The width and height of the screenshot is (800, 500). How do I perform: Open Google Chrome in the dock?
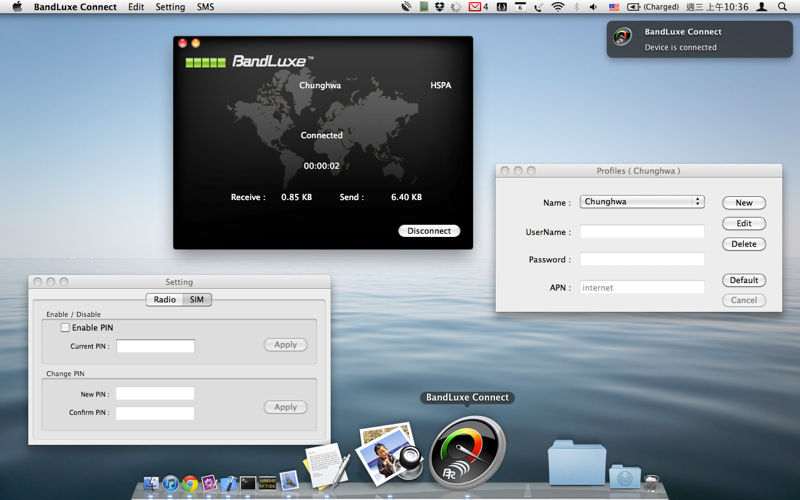[190, 483]
